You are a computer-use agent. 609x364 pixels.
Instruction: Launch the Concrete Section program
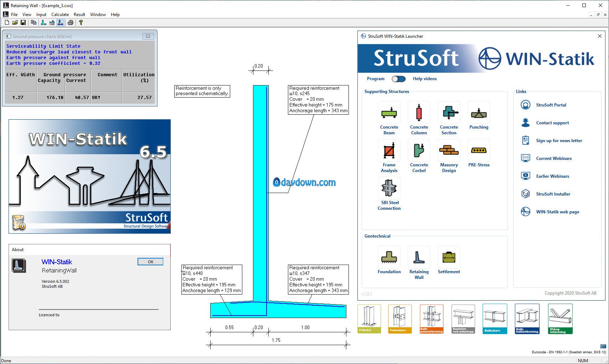(449, 119)
